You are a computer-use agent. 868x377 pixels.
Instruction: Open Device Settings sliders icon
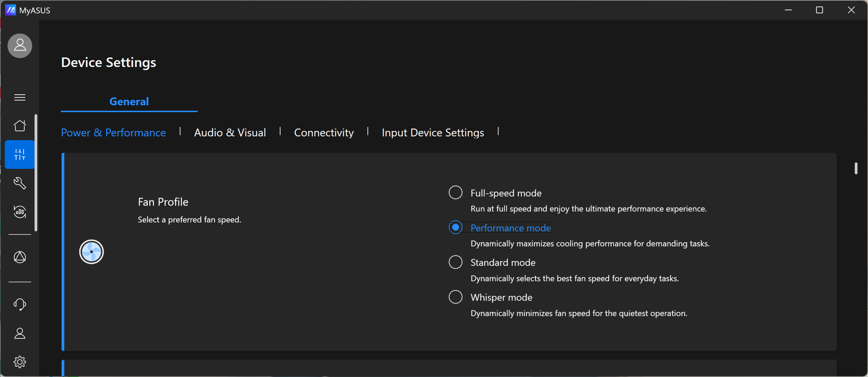20,154
